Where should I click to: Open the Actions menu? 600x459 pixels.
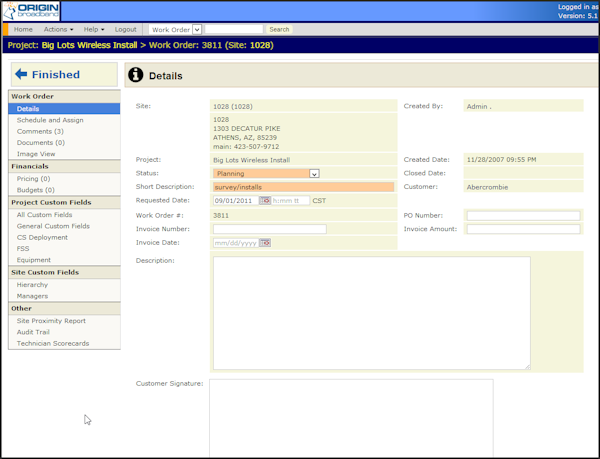58,29
